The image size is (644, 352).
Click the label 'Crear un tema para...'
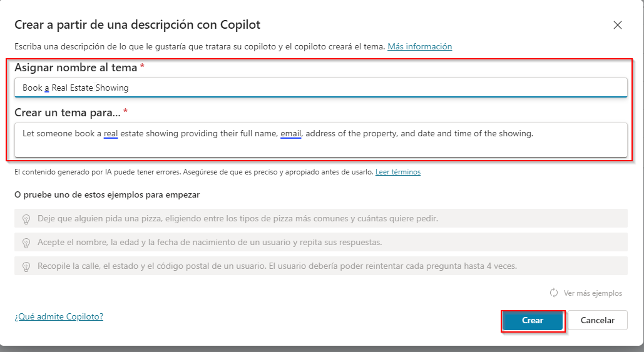pyautogui.click(x=68, y=113)
